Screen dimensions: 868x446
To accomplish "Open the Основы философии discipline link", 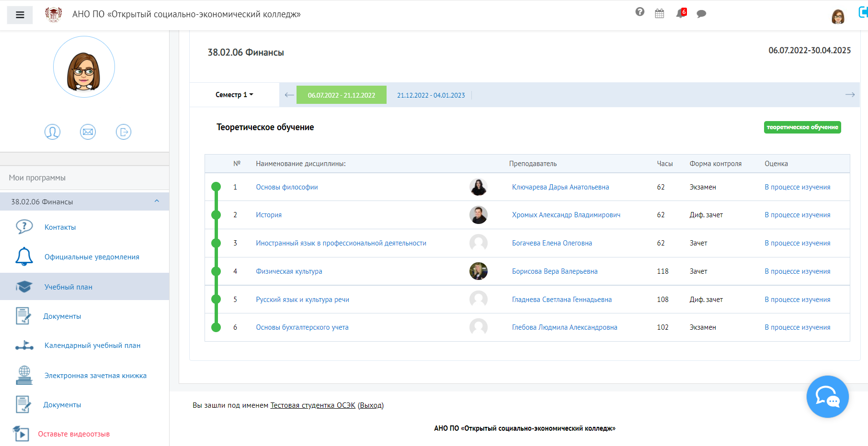I will coord(286,187).
